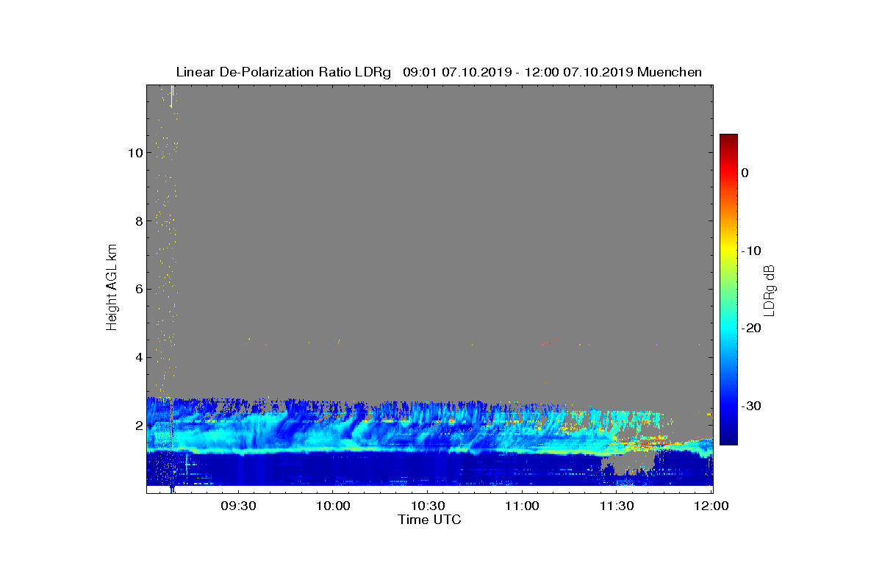Click the 10:30 time tick label
882x588 pixels.
click(427, 506)
